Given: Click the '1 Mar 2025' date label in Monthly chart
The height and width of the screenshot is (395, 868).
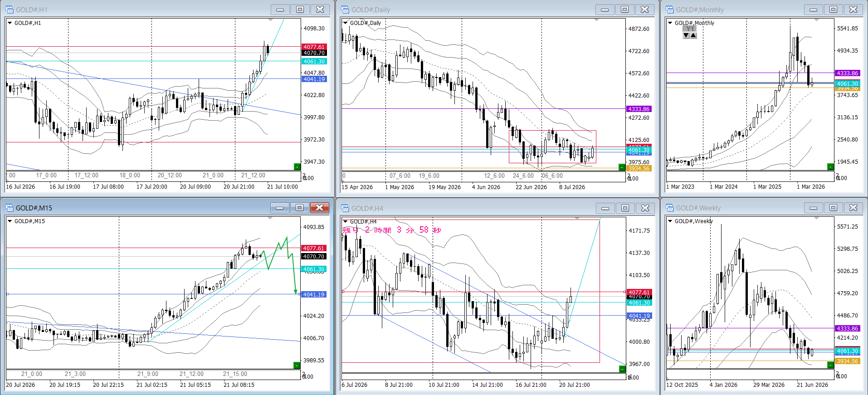Looking at the screenshot, I should click(767, 186).
